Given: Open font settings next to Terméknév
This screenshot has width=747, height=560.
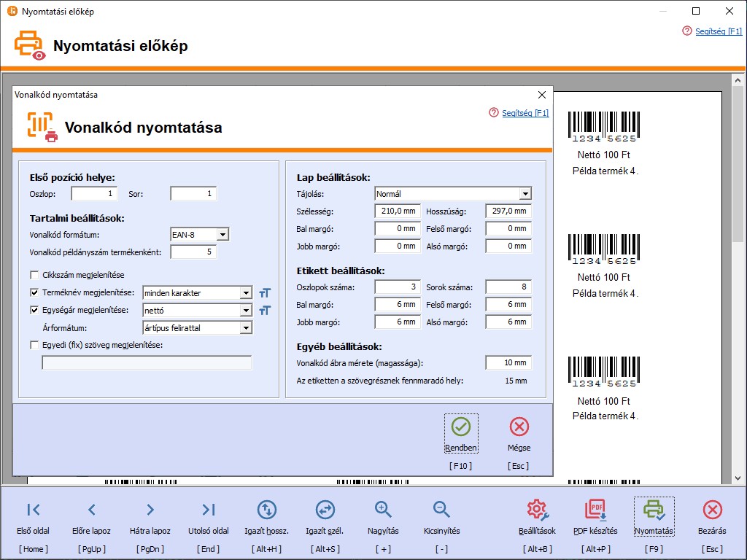Looking at the screenshot, I should pyautogui.click(x=265, y=293).
